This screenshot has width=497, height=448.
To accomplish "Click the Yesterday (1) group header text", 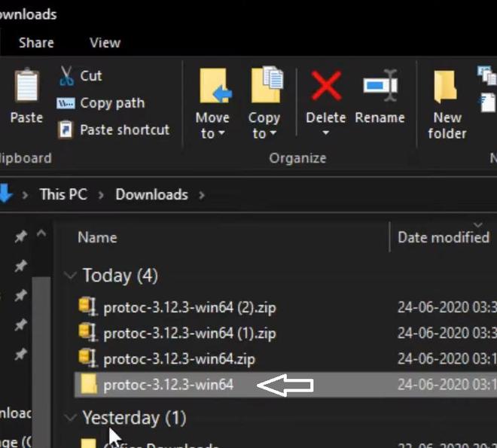I will tap(134, 418).
